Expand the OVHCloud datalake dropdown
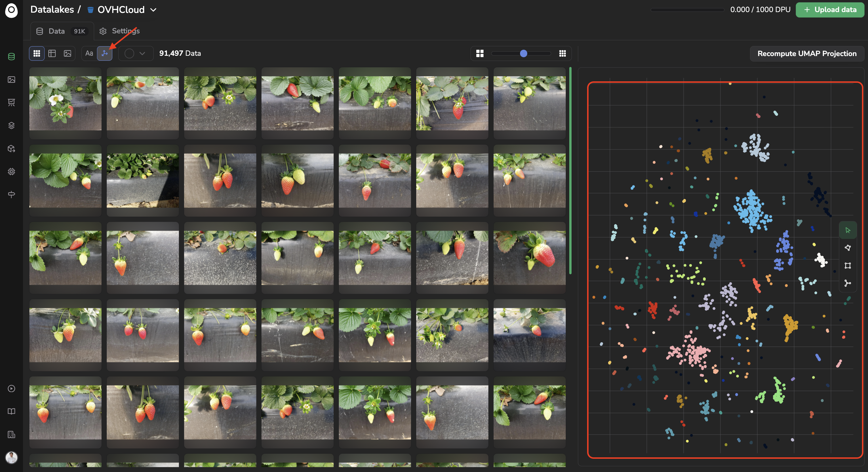 153,10
